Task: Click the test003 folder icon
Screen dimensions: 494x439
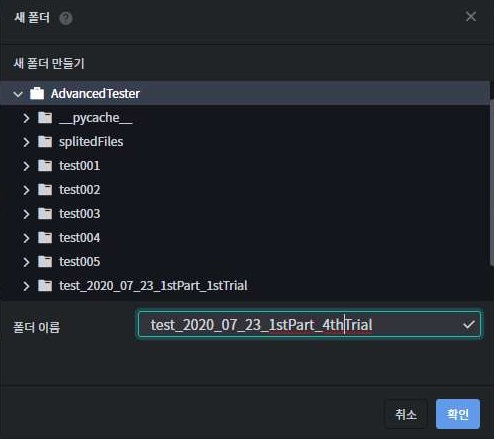Action: point(45,214)
